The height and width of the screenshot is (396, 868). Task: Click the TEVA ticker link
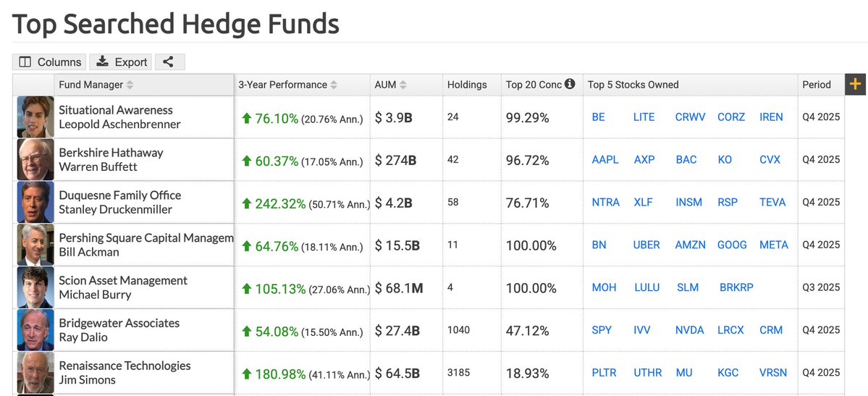(x=772, y=203)
